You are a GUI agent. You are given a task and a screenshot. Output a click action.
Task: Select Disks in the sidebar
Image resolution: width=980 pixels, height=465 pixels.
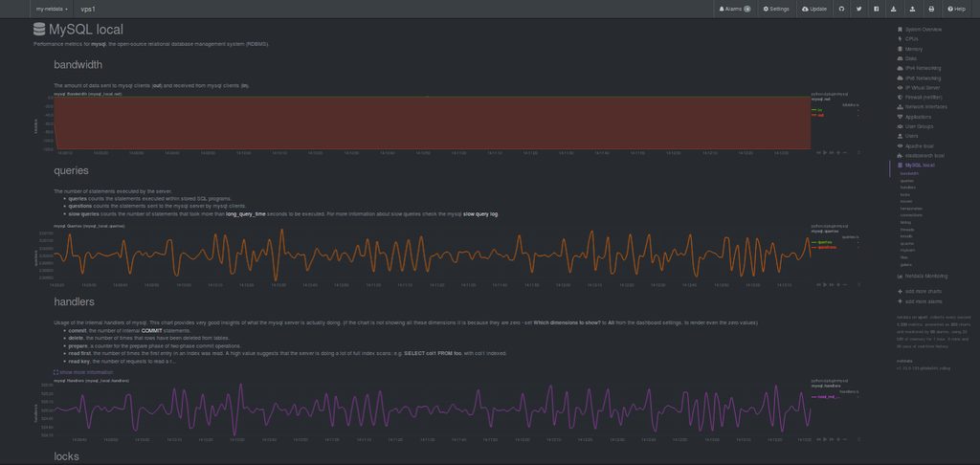click(911, 58)
